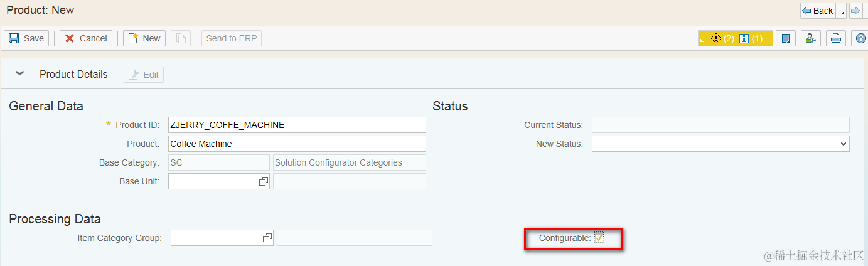Click the Item Category Group field

point(217,238)
